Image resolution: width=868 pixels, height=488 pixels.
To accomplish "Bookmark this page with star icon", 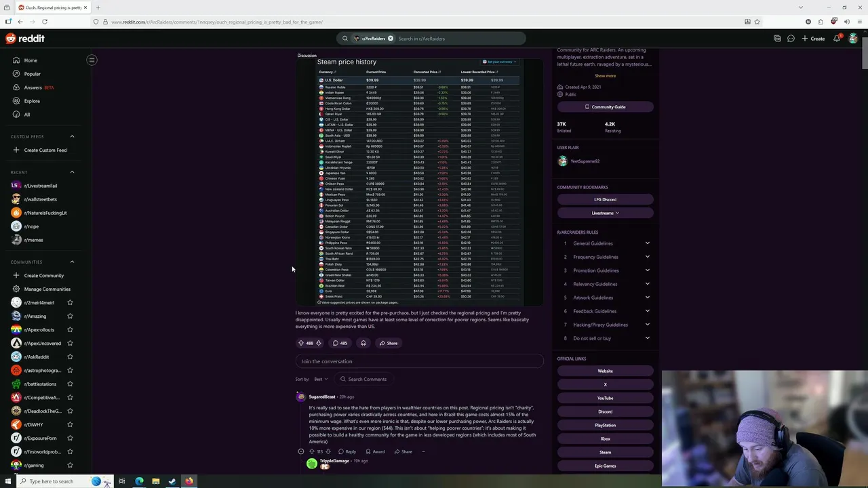I will (x=757, y=22).
